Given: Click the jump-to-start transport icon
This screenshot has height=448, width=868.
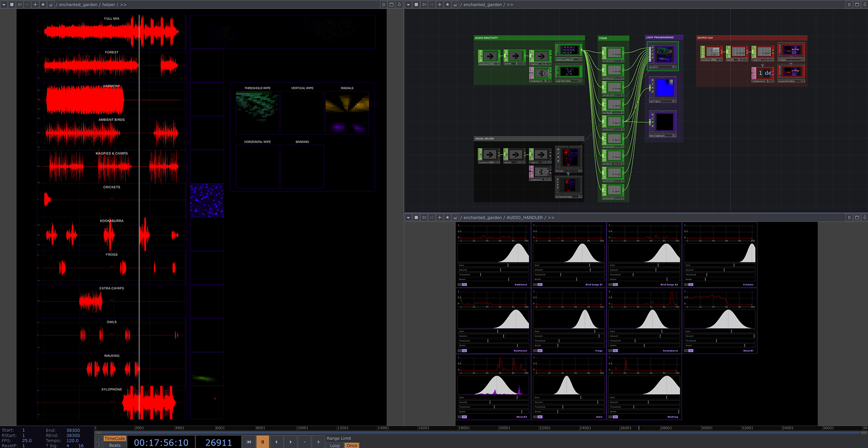Looking at the screenshot, I should pyautogui.click(x=249, y=442).
